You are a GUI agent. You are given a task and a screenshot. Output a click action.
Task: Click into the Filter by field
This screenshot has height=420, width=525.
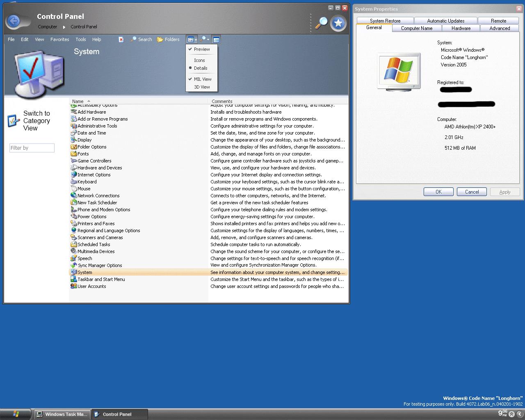pyautogui.click(x=32, y=148)
